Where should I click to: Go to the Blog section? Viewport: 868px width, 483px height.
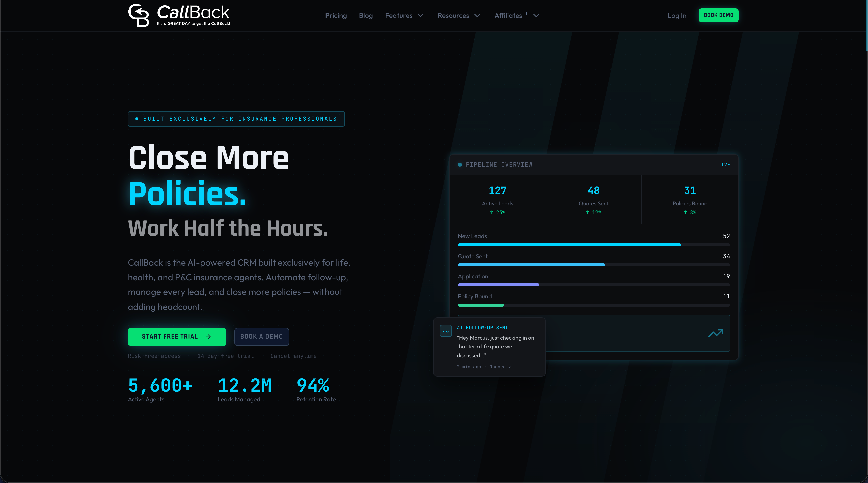(x=366, y=16)
